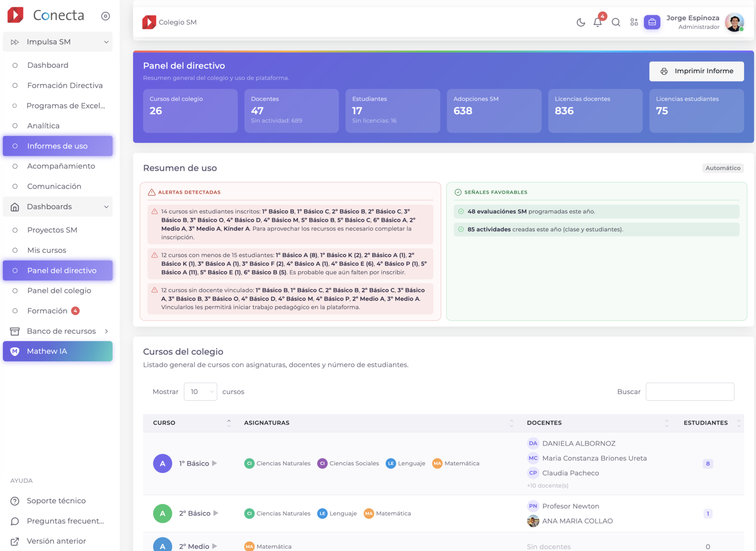Click the Alertas Detectadas warning icon
Viewport: 756px width, 551px height.
click(152, 192)
